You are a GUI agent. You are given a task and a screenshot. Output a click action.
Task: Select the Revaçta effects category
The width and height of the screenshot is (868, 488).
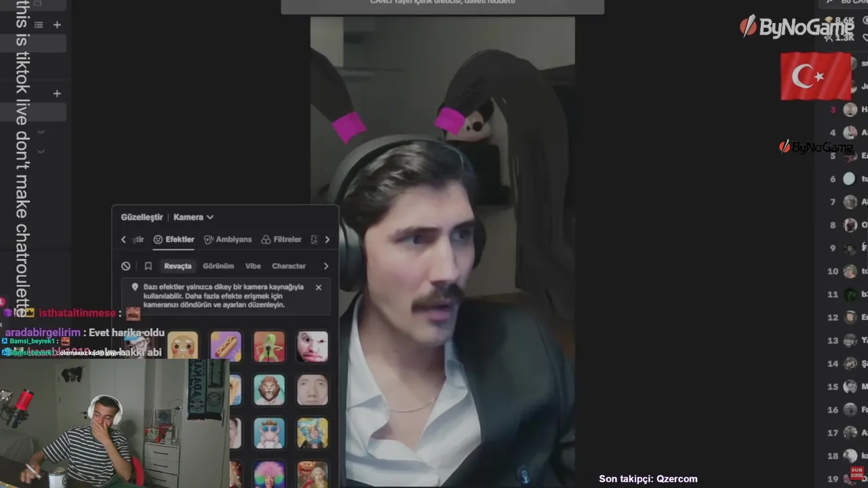[x=178, y=266]
